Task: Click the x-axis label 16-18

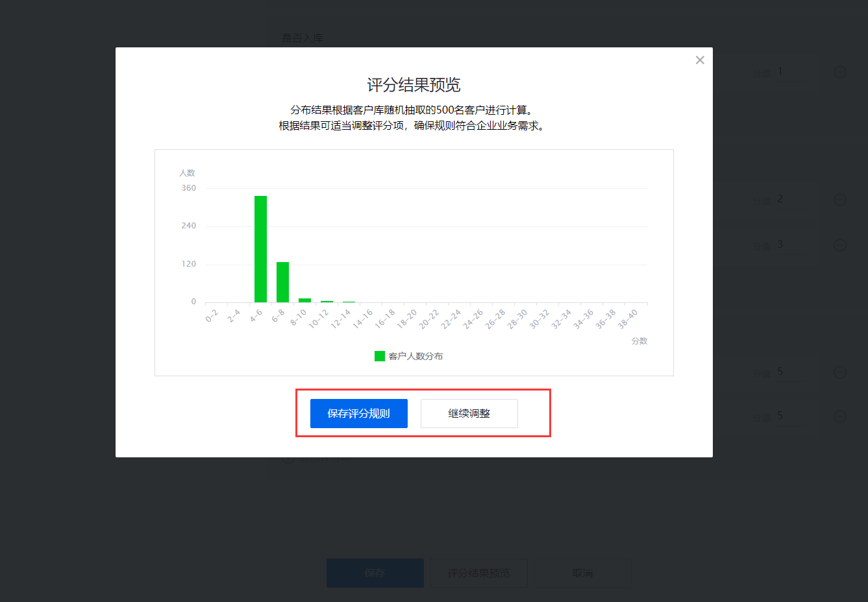Action: click(x=385, y=319)
